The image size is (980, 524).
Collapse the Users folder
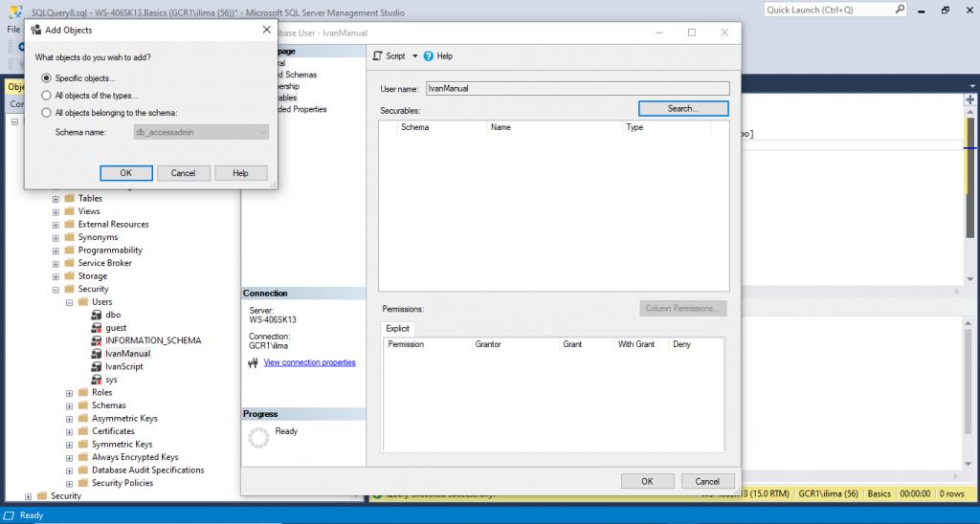pos(69,302)
